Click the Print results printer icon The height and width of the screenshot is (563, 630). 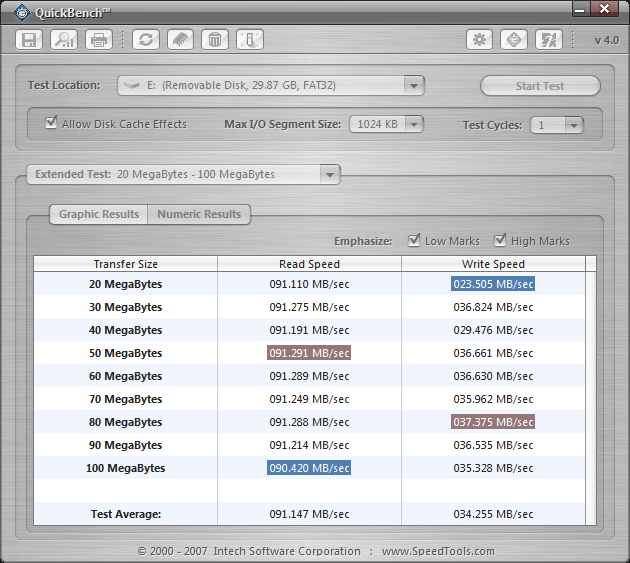point(98,40)
